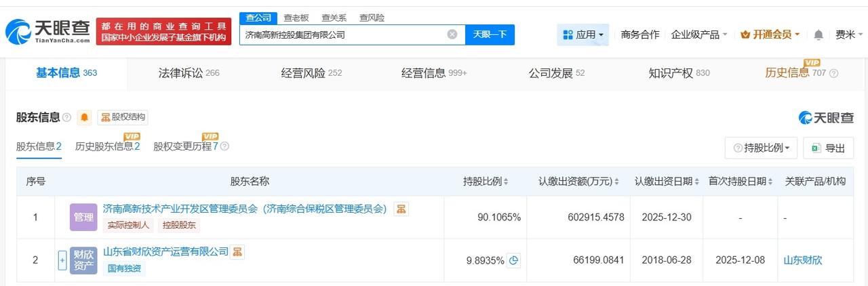Select the 股东信息 2 sub-tab
Screen dimensions: 868x286
click(39, 146)
